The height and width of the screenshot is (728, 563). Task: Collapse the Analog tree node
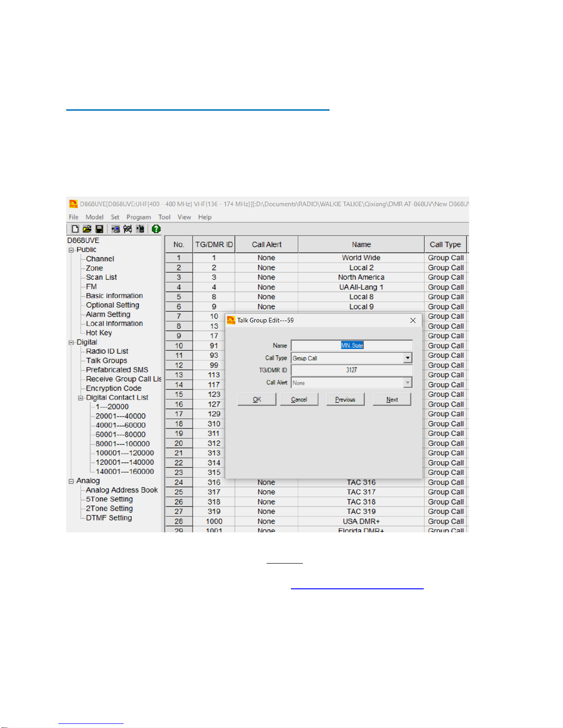point(71,481)
